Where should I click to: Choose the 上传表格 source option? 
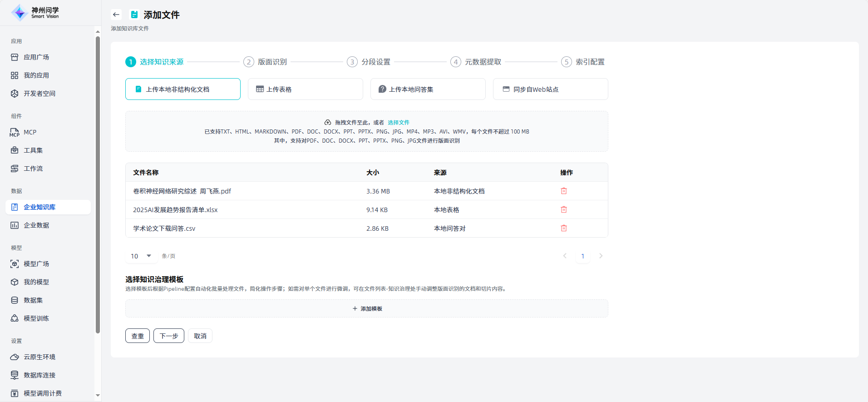pos(305,89)
